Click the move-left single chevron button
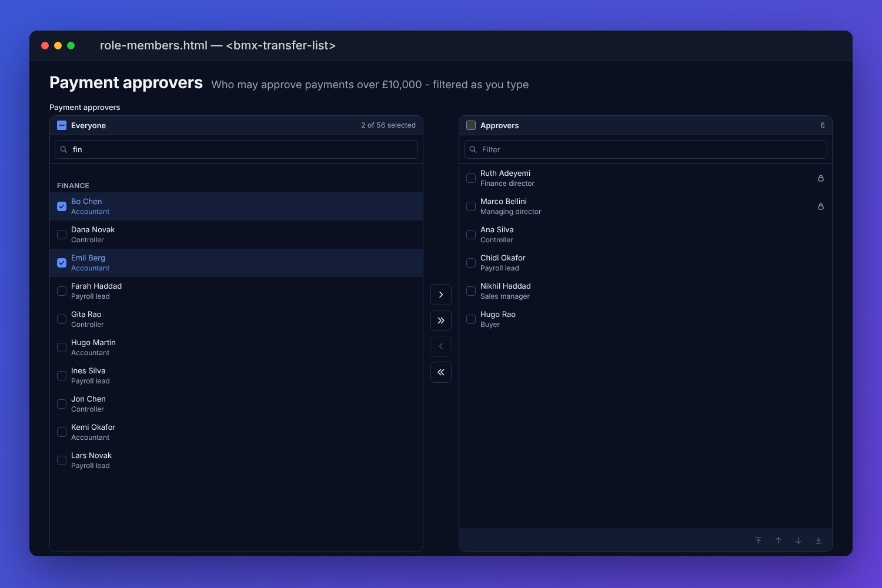 441,346
